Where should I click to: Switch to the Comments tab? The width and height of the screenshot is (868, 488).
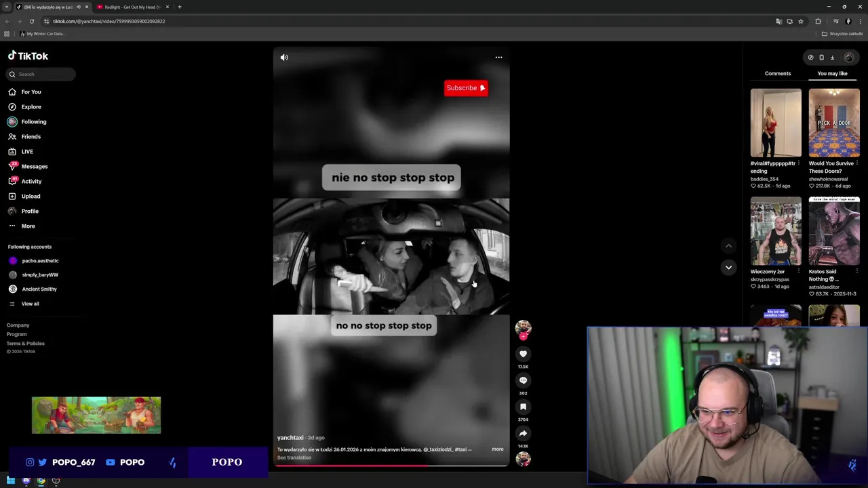pos(778,73)
